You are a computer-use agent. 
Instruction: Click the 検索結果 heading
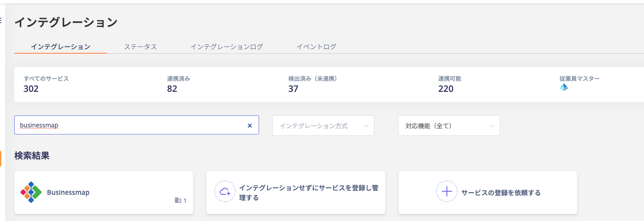[x=32, y=156]
